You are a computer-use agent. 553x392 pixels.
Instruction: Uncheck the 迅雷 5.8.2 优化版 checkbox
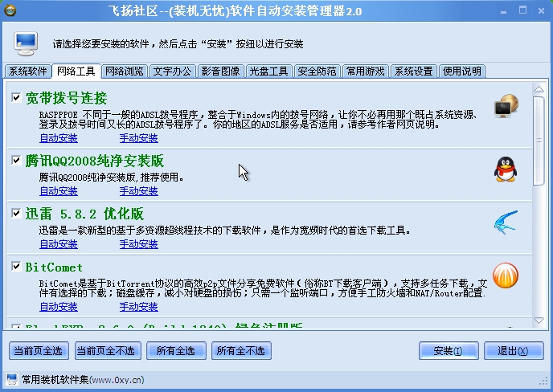[16, 213]
